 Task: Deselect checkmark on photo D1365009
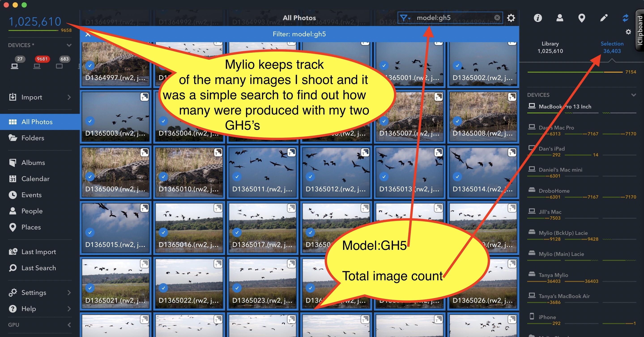point(90,177)
